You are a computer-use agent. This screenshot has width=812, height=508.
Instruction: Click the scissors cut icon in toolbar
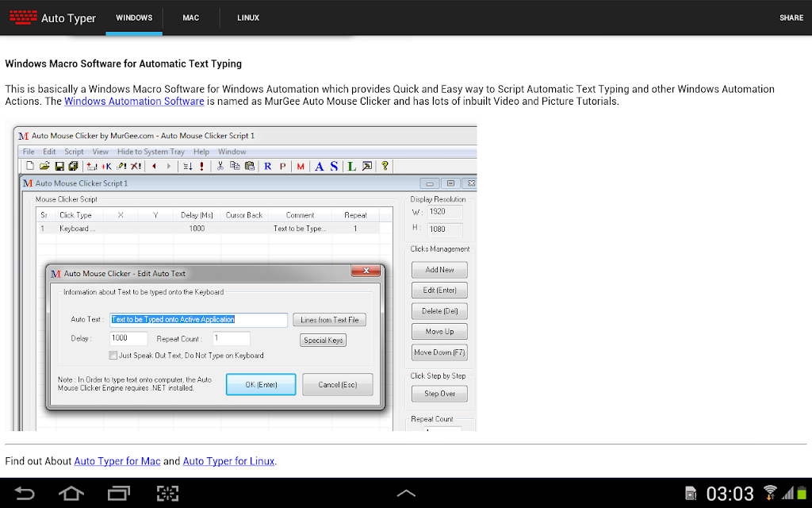pos(220,166)
